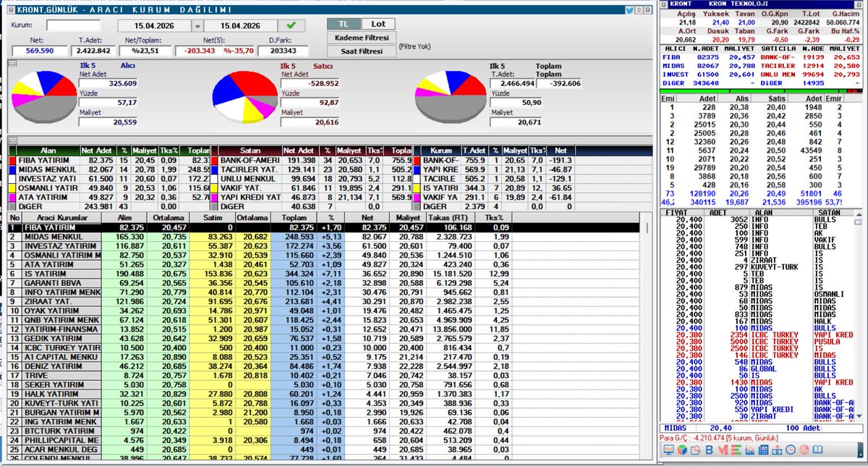This screenshot has width=868, height=467.
Task: Collapse the Alan/Satan summary tables panel
Action: [x=12, y=141]
